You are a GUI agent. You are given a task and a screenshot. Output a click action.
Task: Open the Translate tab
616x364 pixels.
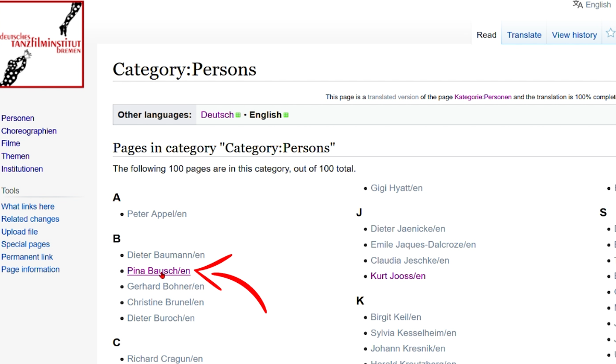click(524, 35)
